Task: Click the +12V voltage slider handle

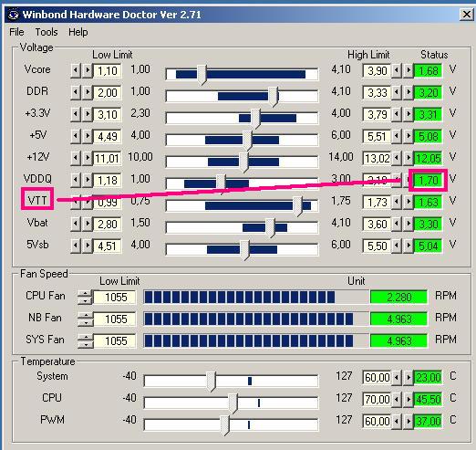Action: click(x=243, y=162)
